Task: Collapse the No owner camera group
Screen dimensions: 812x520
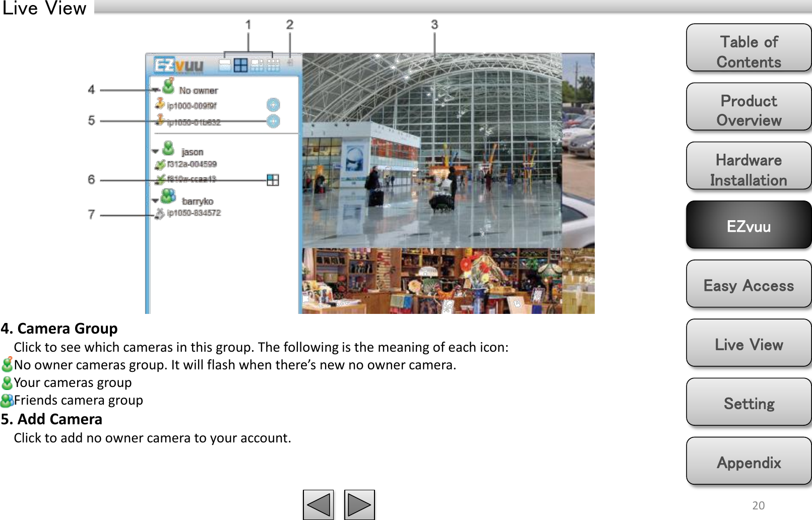Action: click(156, 90)
